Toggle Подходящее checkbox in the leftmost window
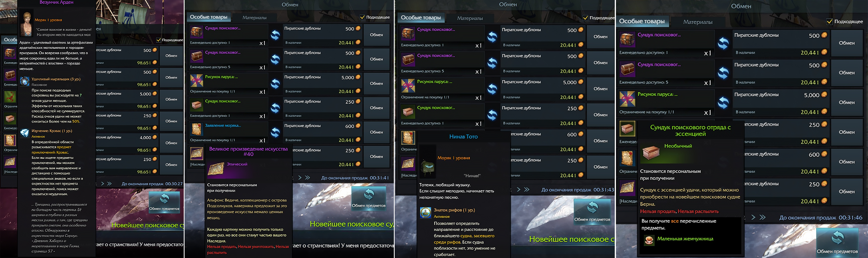This screenshot has height=258, width=868. 159,40
